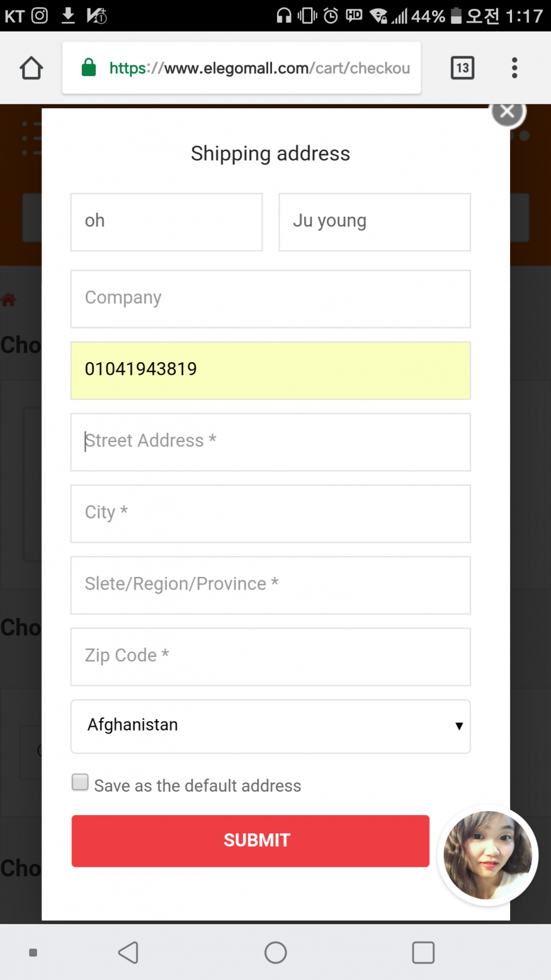Select the State/Region/Province field
This screenshot has height=980, width=551.
coord(270,584)
